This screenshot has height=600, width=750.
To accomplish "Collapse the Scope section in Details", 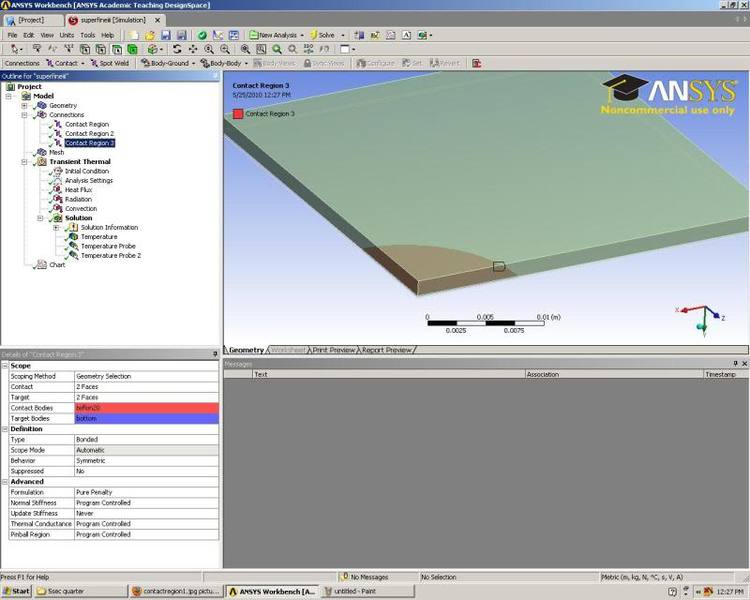I will [5, 366].
